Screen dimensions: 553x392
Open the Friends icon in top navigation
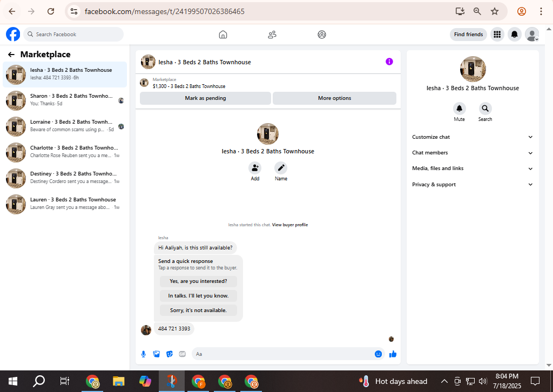[272, 35]
